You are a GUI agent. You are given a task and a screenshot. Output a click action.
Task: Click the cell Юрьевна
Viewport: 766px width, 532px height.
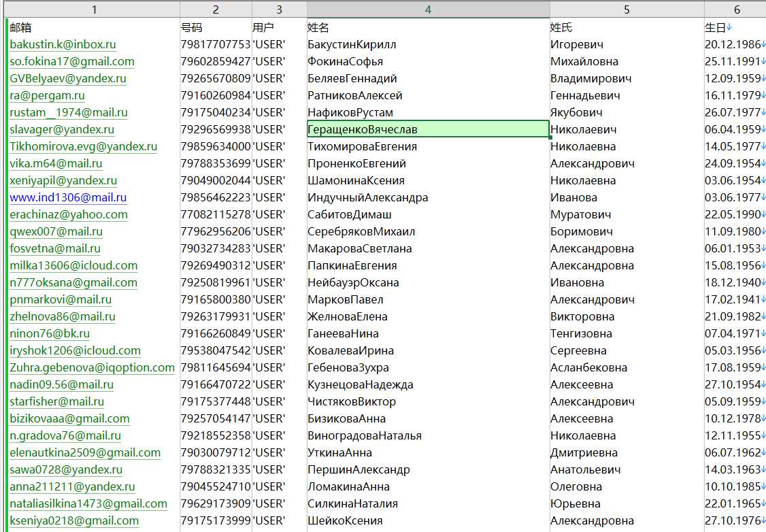627,503
